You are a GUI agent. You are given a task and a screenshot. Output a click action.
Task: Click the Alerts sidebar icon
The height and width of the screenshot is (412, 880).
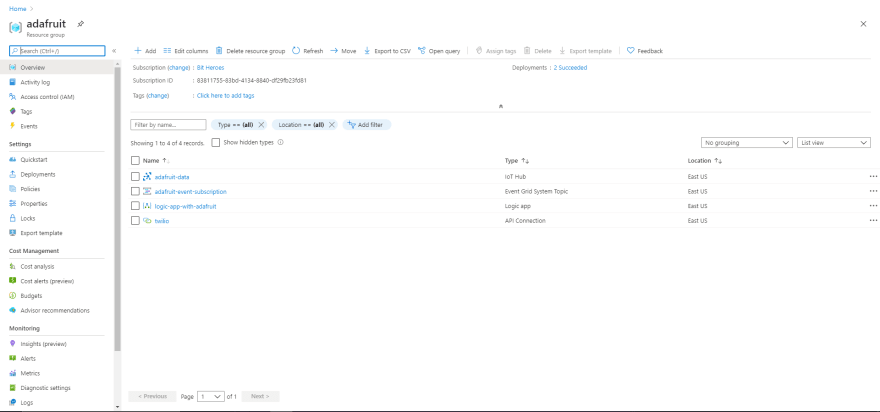click(x=12, y=358)
